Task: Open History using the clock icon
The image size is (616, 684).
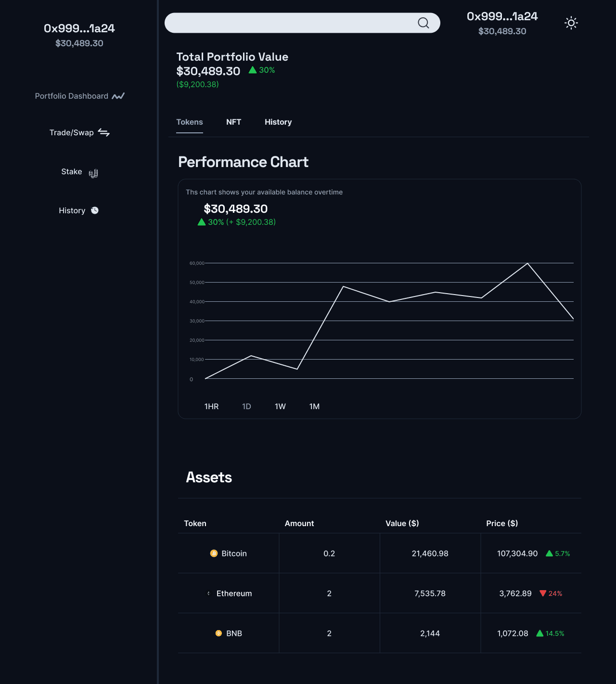Action: coord(94,210)
